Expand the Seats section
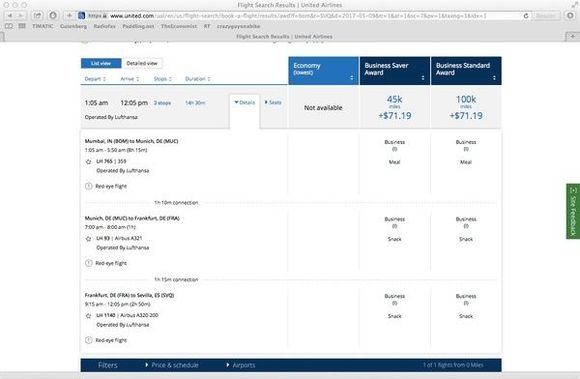The height and width of the screenshot is (379, 580). point(273,102)
